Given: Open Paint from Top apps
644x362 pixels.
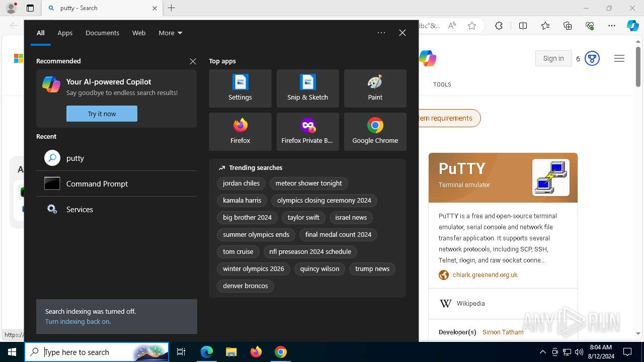Looking at the screenshot, I should pos(375,88).
